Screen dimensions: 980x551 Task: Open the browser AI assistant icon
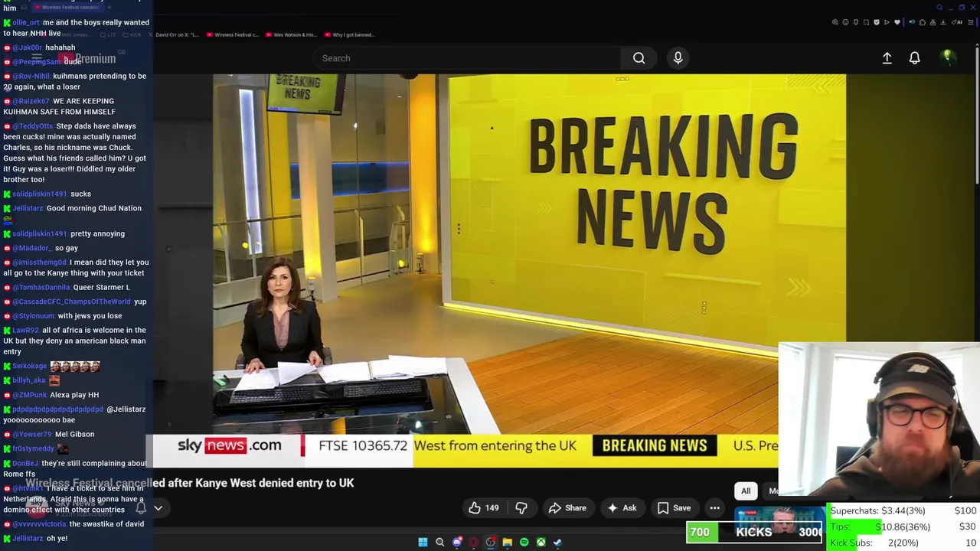coord(957,22)
